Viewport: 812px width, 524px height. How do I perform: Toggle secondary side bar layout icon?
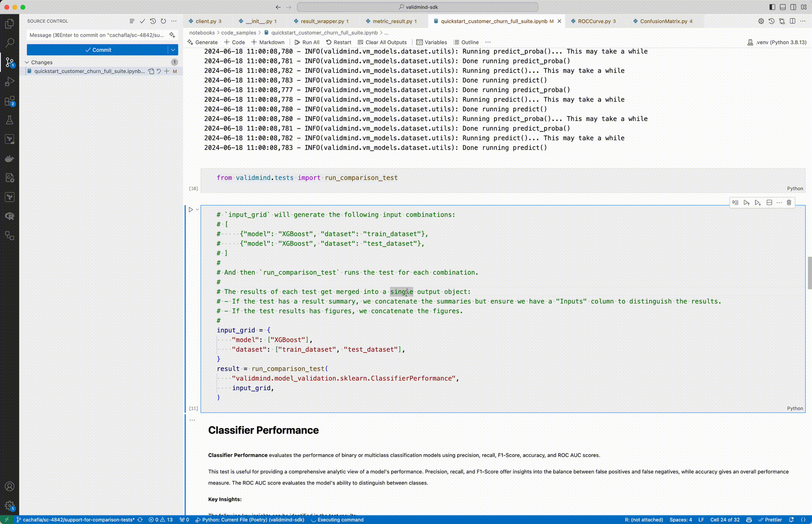(793, 7)
